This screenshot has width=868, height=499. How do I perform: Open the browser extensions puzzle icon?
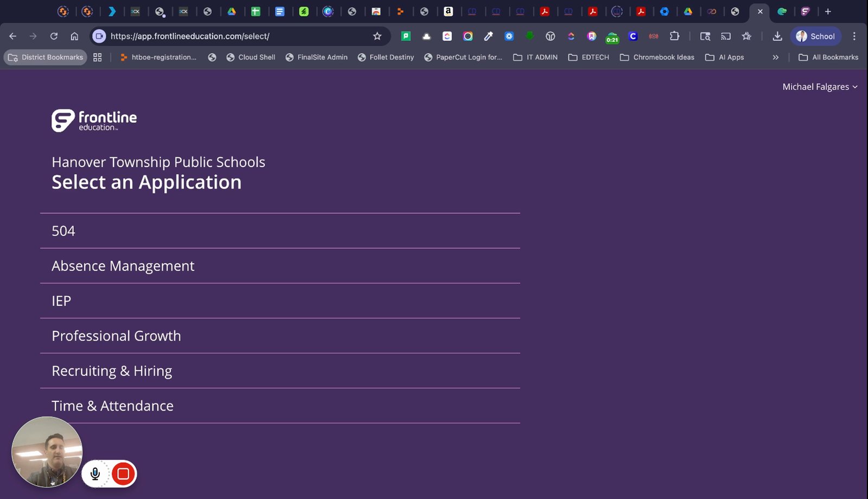(x=674, y=36)
